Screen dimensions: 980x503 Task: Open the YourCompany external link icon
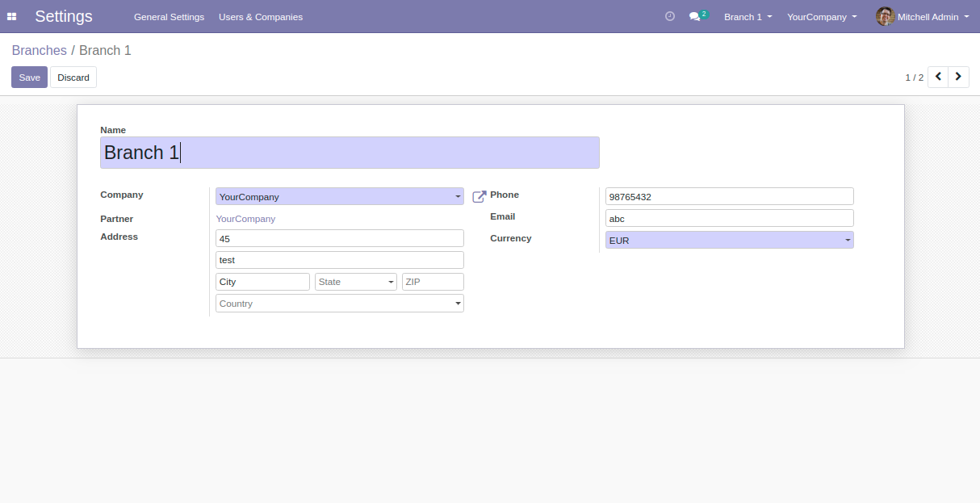480,196
